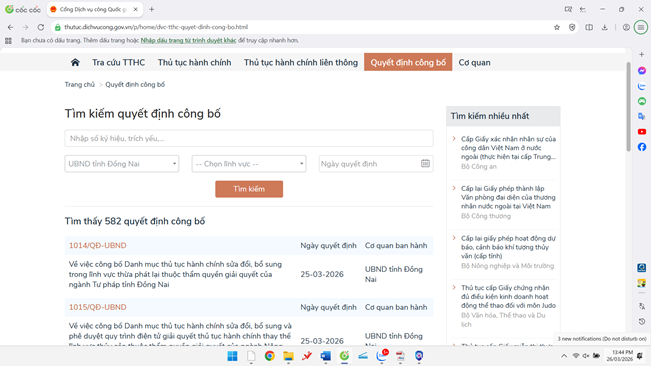Toggle split view in browser toolbar
Viewport: 651px width, 366px height.
(x=589, y=27)
